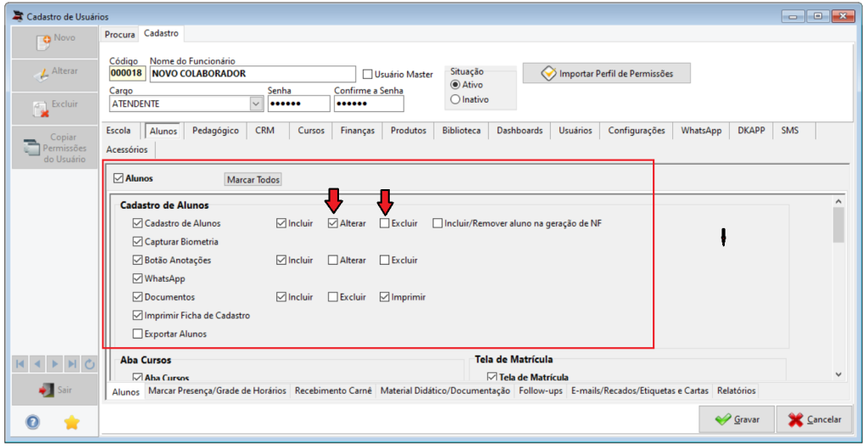
Task: Click the Cancelar button
Action: (x=815, y=419)
